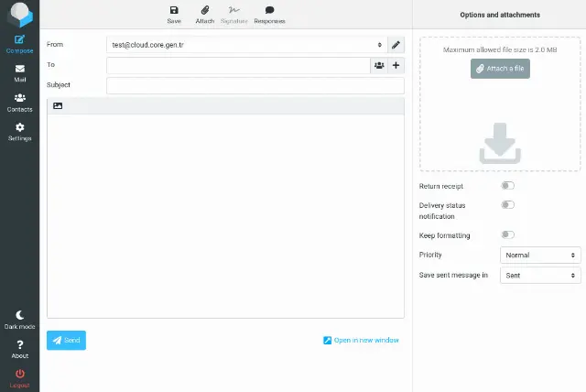The width and height of the screenshot is (586, 392).
Task: Click the file drop area icon
Action: [500, 143]
